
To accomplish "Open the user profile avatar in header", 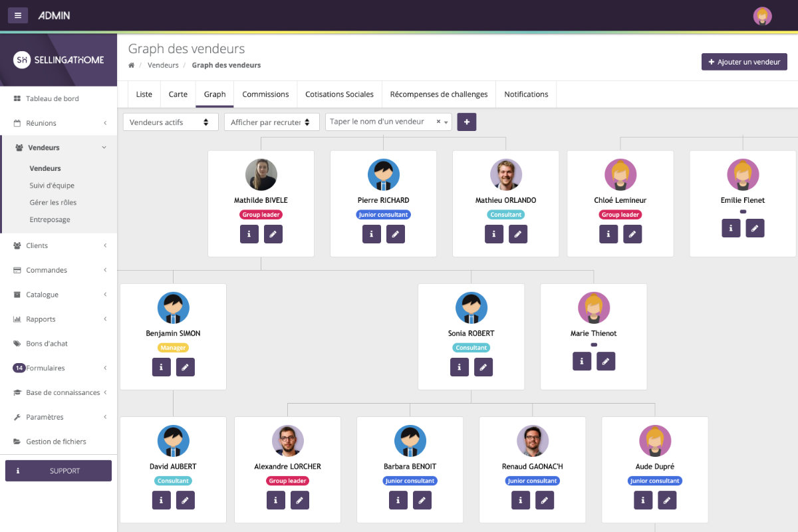I will pyautogui.click(x=762, y=16).
